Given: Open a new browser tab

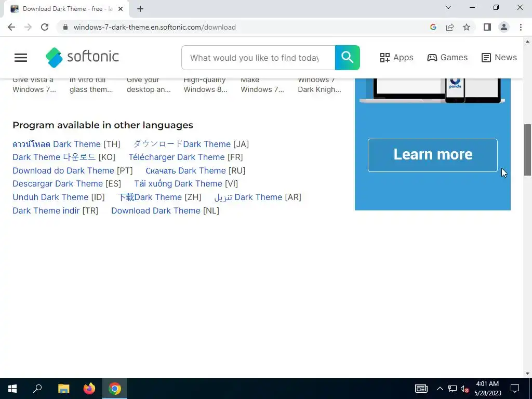Looking at the screenshot, I should point(140,9).
